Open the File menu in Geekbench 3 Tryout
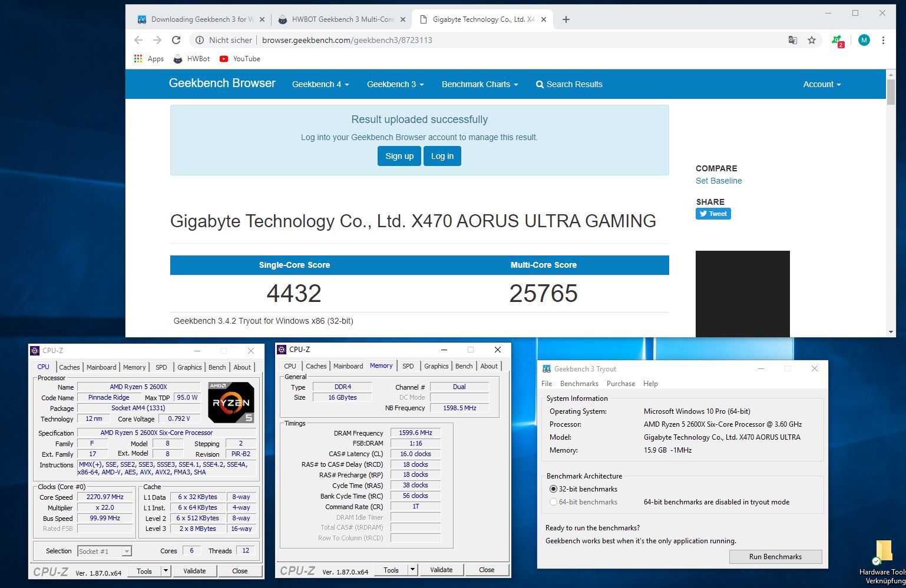Image resolution: width=906 pixels, height=588 pixels. pos(547,384)
